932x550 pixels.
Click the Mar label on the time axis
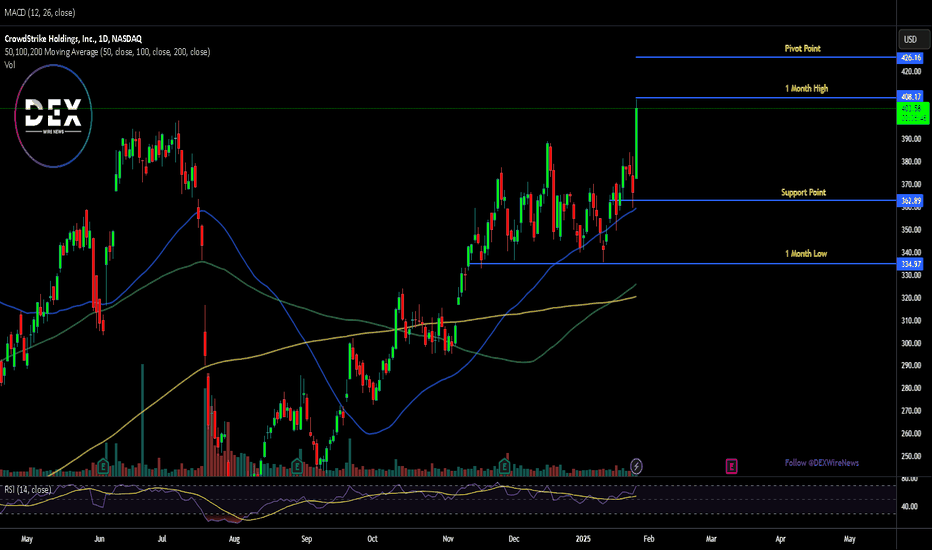(711, 539)
